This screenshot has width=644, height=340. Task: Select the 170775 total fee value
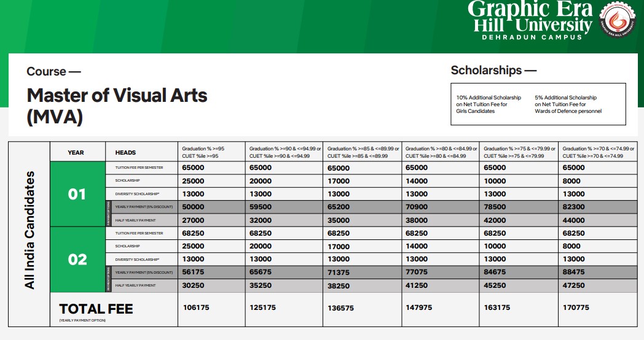click(x=576, y=307)
